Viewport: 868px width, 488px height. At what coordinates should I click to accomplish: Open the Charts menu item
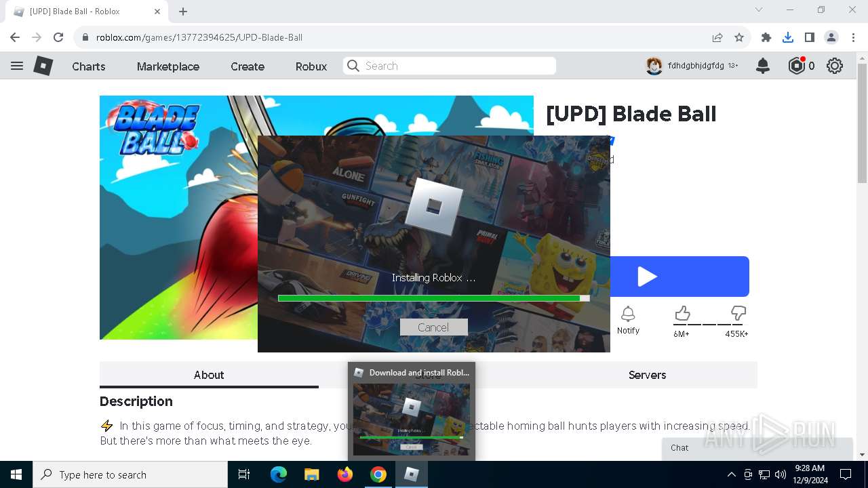(89, 66)
